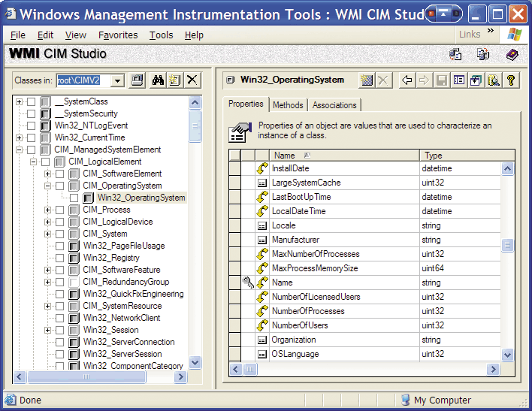Select the CIM_System class
Image resolution: width=532 pixels, height=411 pixels.
[105, 234]
